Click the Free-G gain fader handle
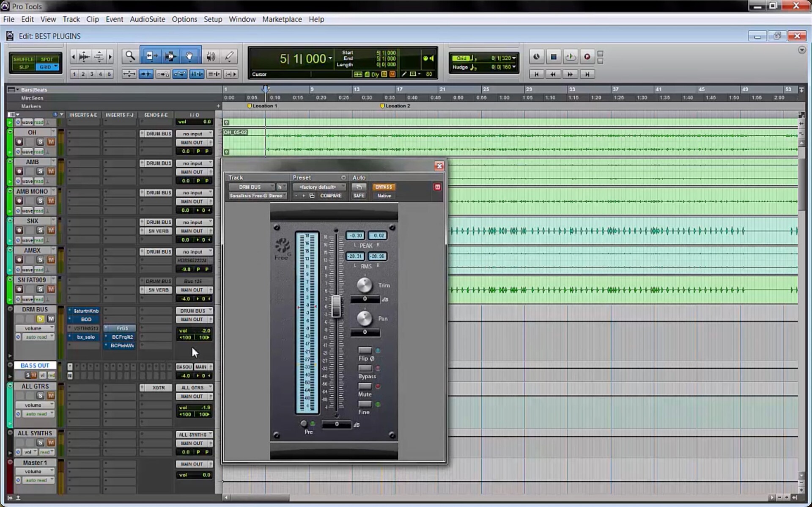The width and height of the screenshot is (812, 507). coord(336,306)
